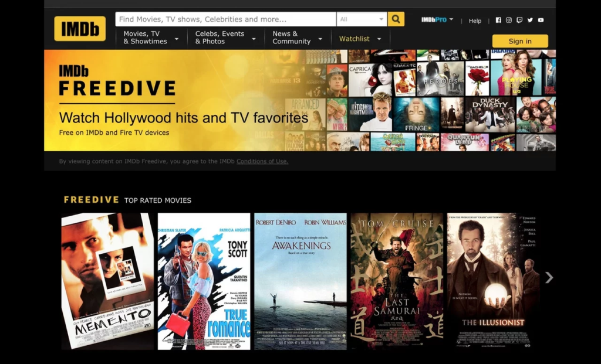Click the Quantum Leap thumbnail
Viewport: 601px width, 364px height.
coord(465,142)
